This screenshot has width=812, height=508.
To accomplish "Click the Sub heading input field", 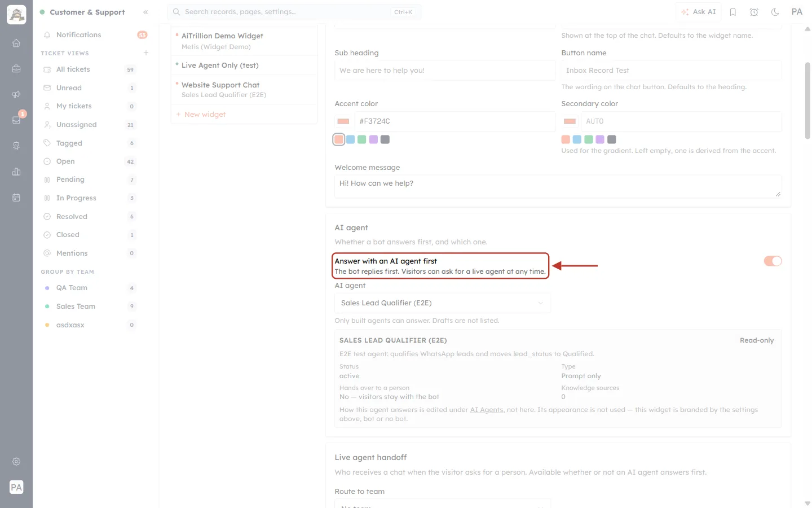I will point(445,71).
